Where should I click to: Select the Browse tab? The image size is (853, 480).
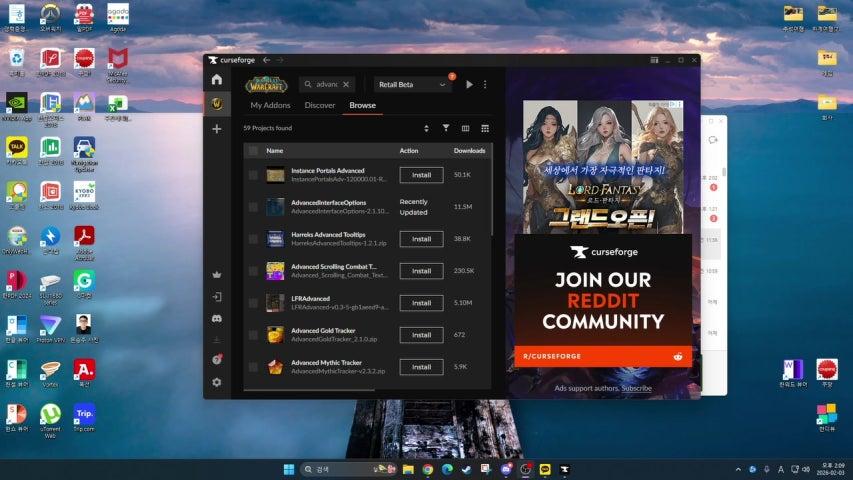tap(362, 105)
